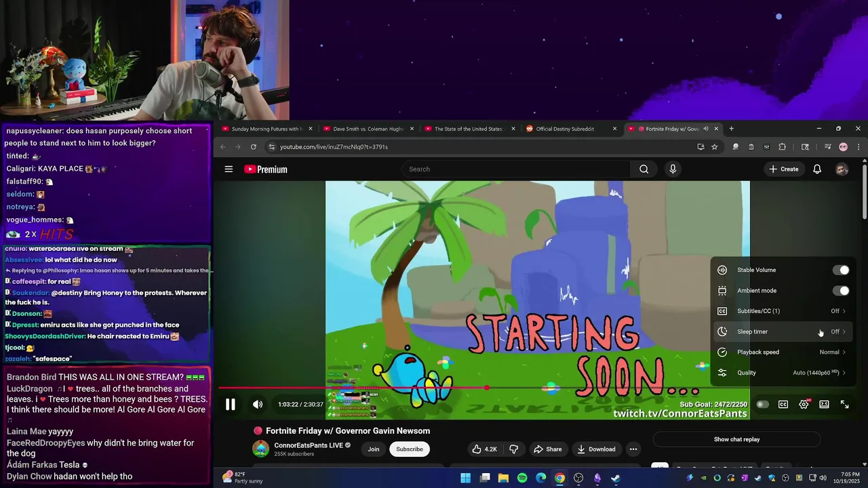Toggle closed captions CC button in player bar
The height and width of the screenshot is (488, 868).
783,405
